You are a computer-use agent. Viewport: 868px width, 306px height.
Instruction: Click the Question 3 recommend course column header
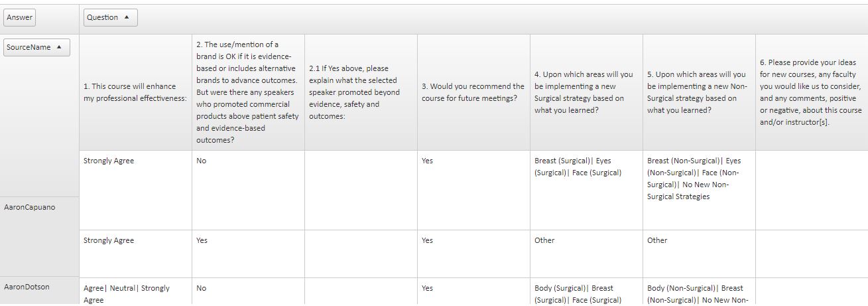474,92
